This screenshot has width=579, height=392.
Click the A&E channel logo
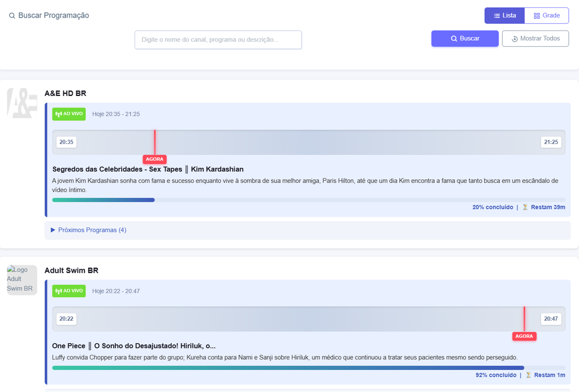coord(22,103)
